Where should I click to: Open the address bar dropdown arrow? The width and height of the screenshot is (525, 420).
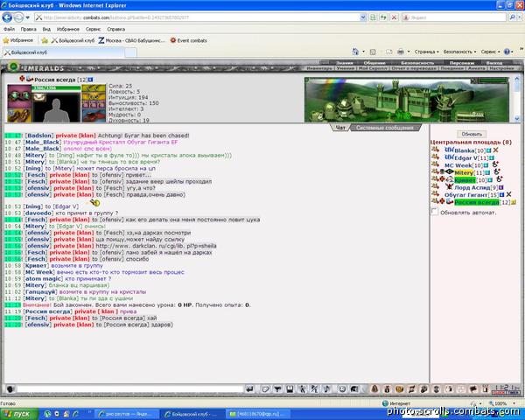point(363,17)
